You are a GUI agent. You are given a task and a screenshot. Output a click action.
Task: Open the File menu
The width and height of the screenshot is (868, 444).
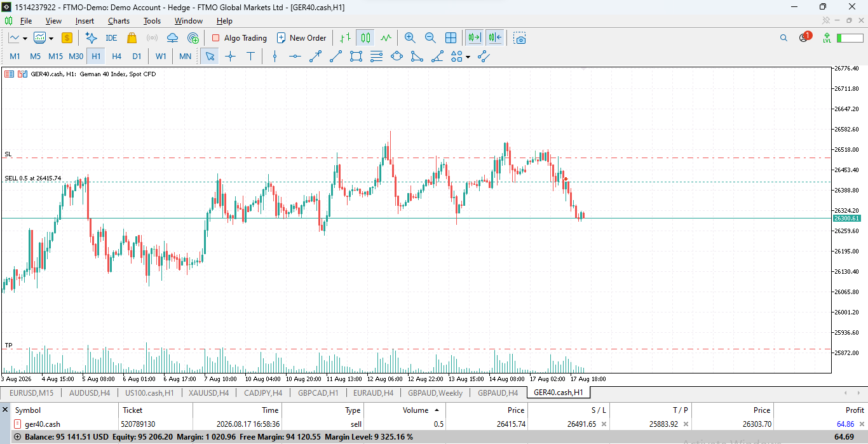26,21
